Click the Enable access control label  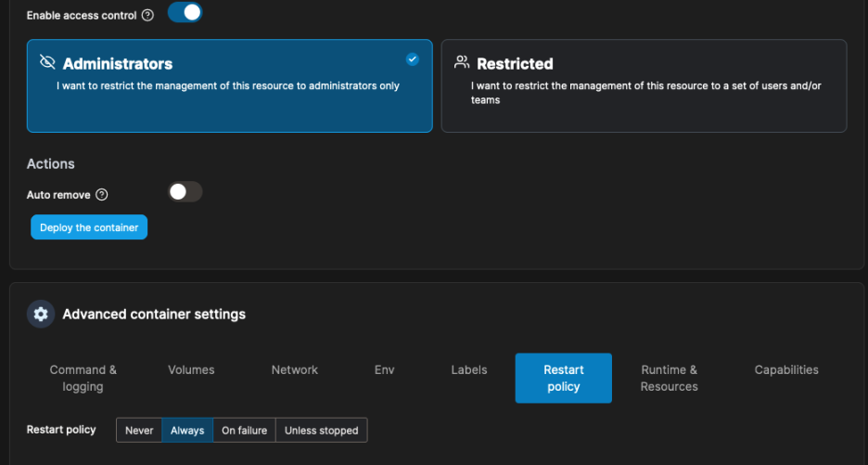point(82,16)
